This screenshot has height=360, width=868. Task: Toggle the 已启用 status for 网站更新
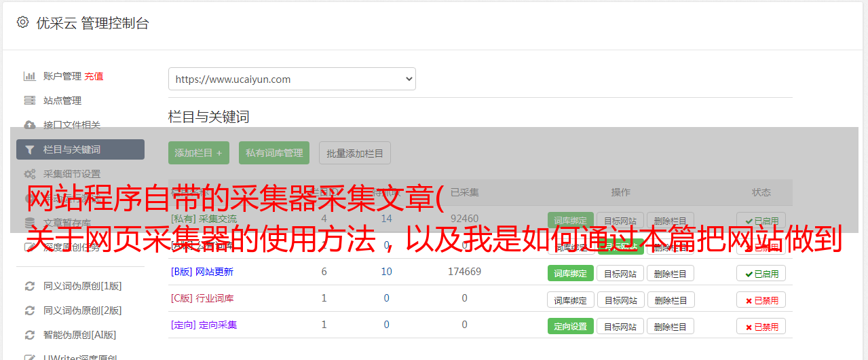[x=761, y=273]
